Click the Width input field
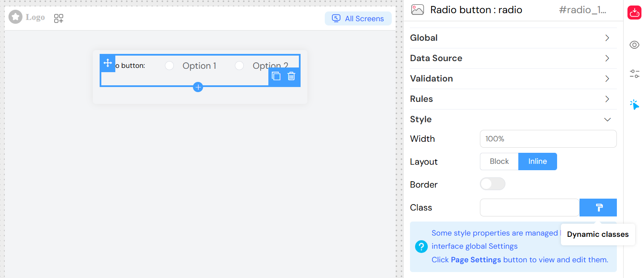644x278 pixels. point(548,139)
